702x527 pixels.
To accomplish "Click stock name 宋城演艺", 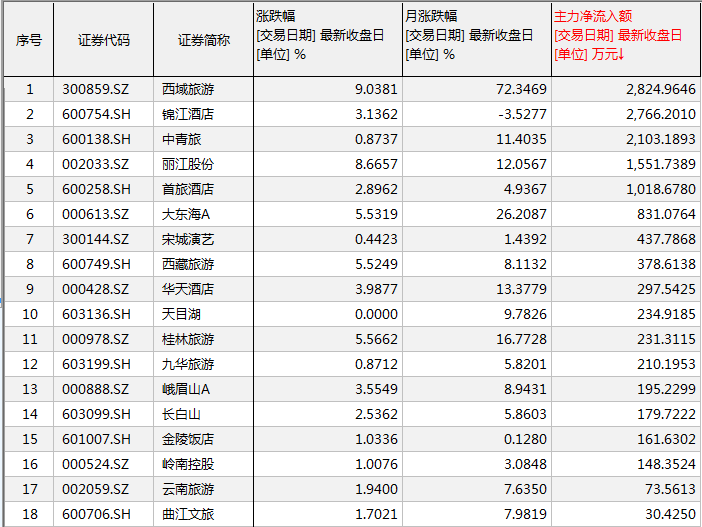I will (x=188, y=239).
